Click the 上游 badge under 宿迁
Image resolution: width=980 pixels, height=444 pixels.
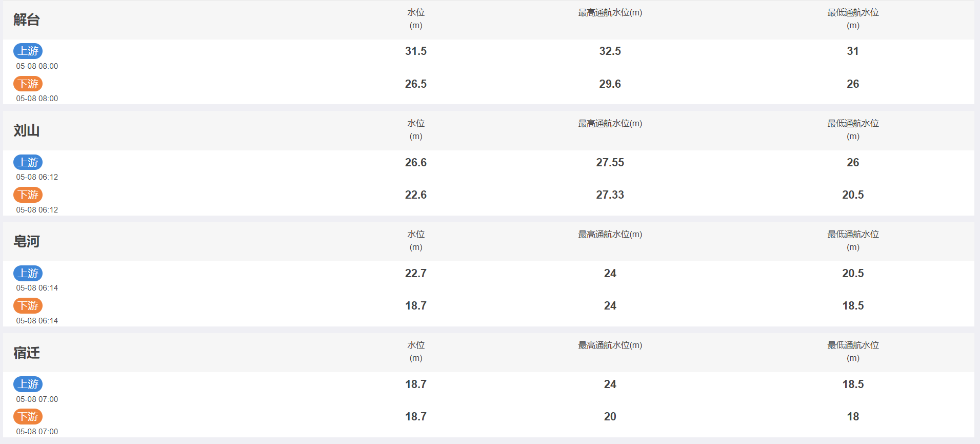point(28,384)
